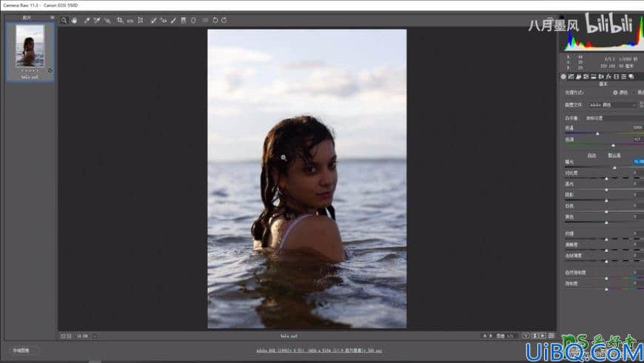Toggle panel default settings icon at bottom right
This screenshot has height=363, width=644.
point(551,336)
